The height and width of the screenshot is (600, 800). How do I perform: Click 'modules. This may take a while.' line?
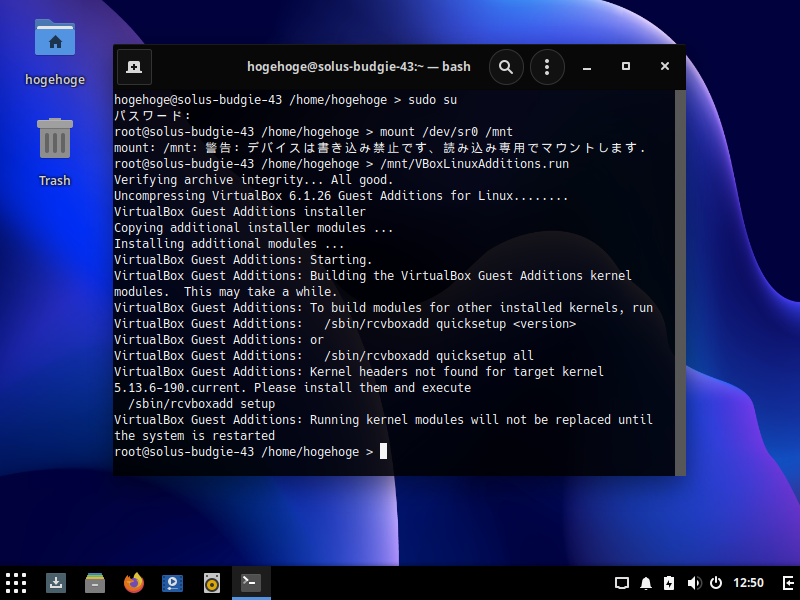[226, 292]
